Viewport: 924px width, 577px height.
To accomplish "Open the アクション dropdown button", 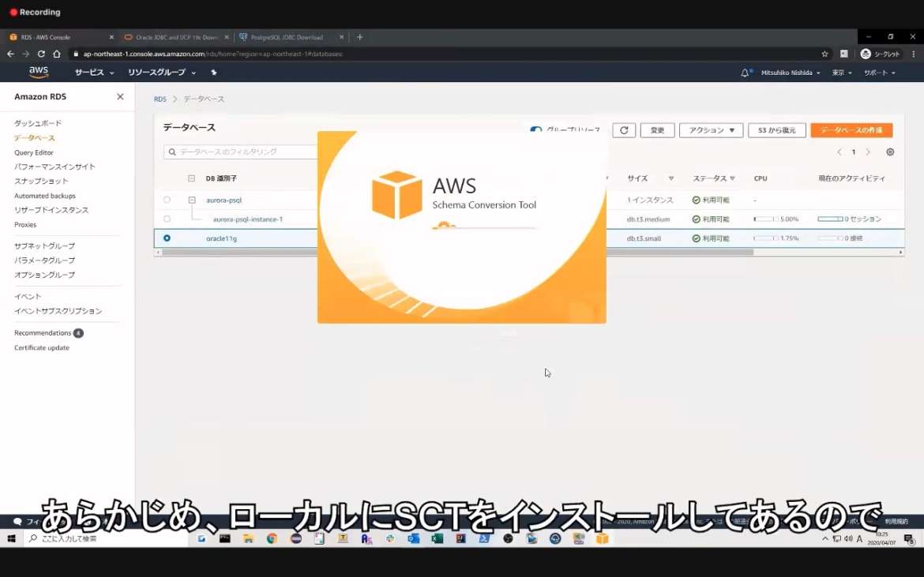I will [x=712, y=130].
